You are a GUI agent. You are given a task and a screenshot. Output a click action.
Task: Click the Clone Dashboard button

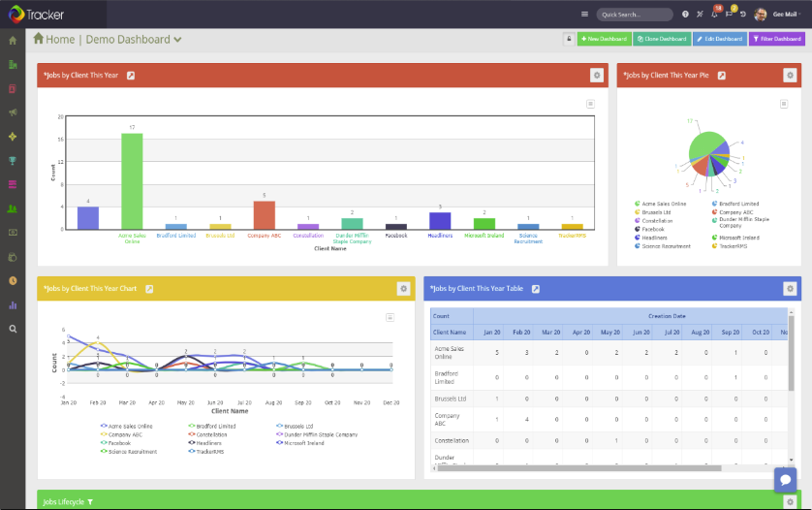(662, 39)
